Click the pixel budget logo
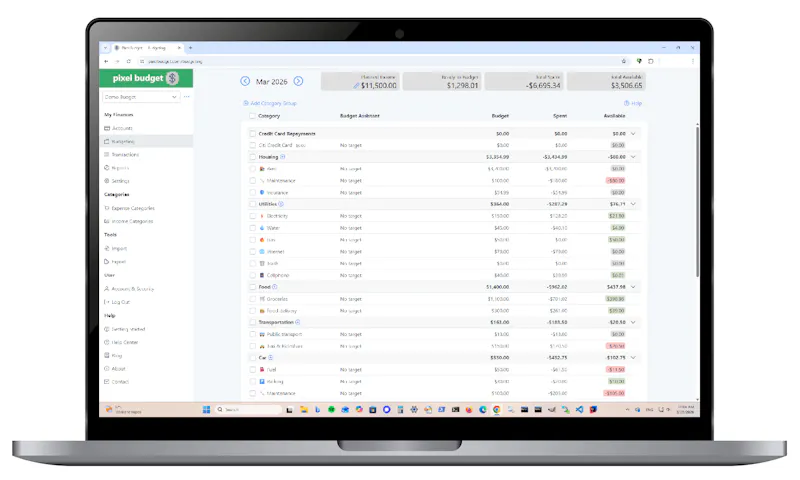The image size is (800, 480). [x=146, y=78]
